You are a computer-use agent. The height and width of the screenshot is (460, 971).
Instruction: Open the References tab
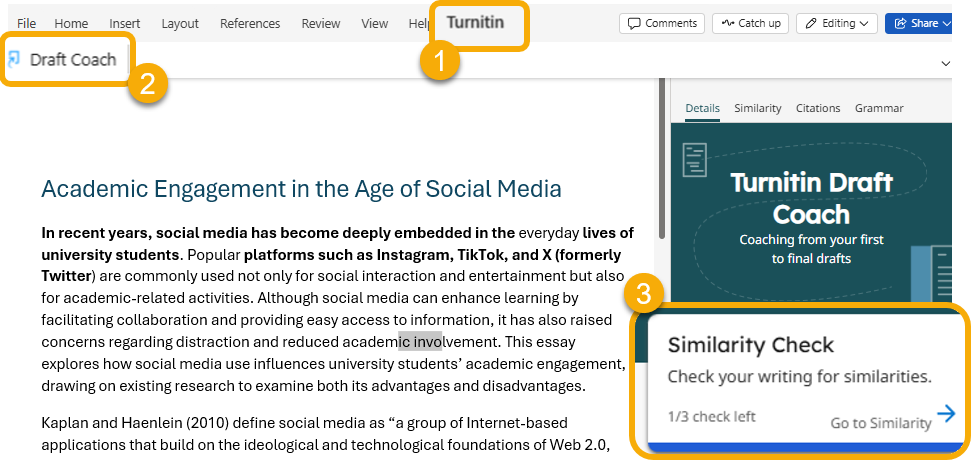click(x=250, y=23)
